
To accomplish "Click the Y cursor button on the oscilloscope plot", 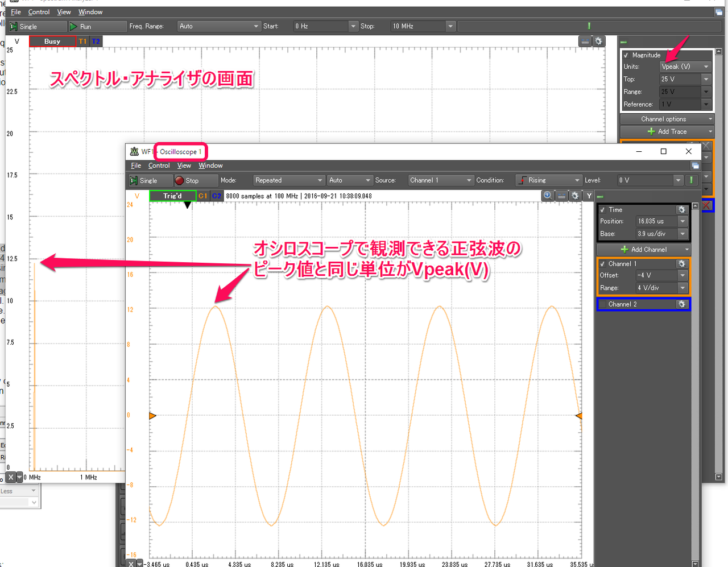I will (x=589, y=196).
